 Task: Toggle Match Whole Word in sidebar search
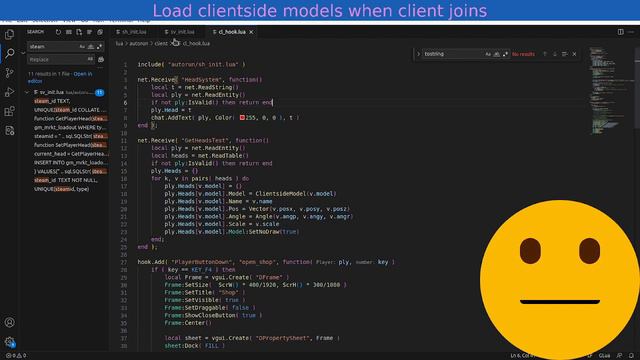point(91,47)
